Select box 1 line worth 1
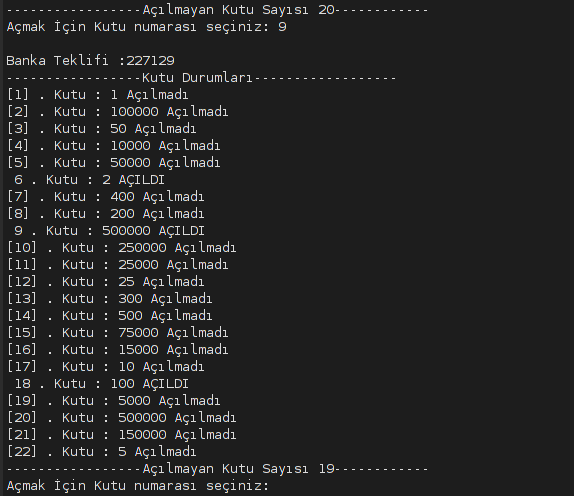 click(x=97, y=95)
